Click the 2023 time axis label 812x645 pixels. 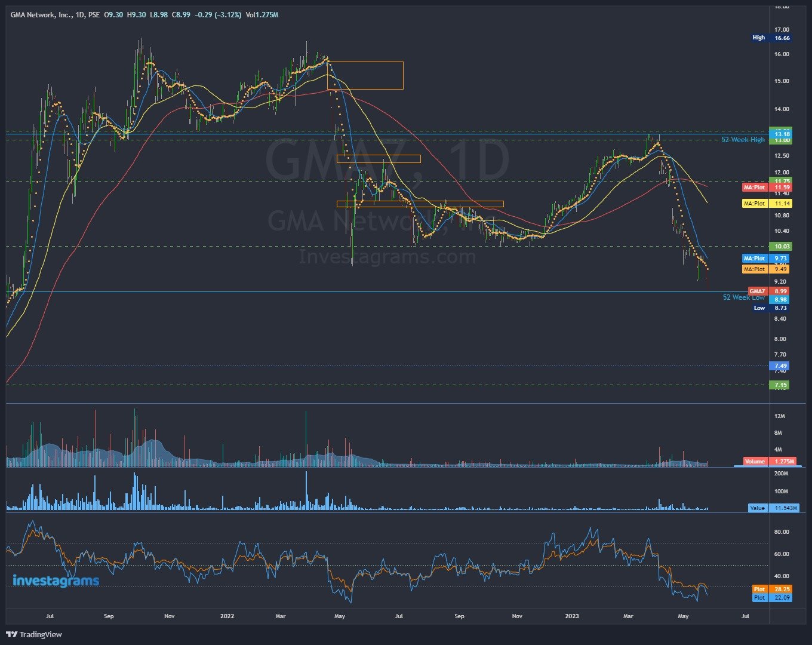[572, 616]
